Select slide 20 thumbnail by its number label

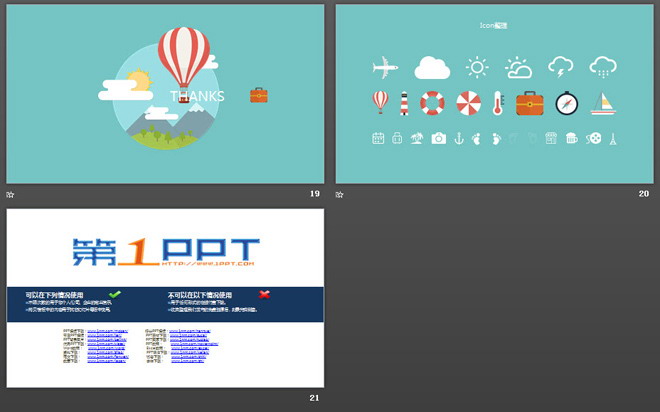coord(644,194)
